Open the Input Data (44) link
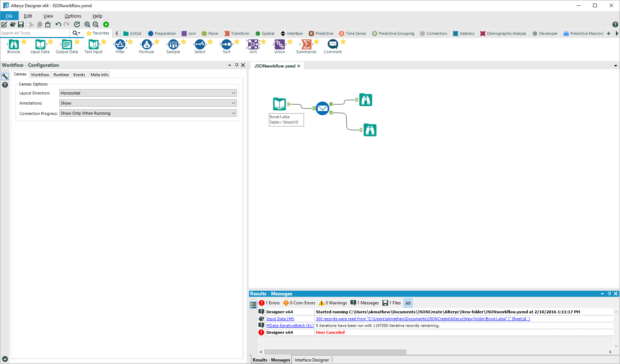 point(280,319)
